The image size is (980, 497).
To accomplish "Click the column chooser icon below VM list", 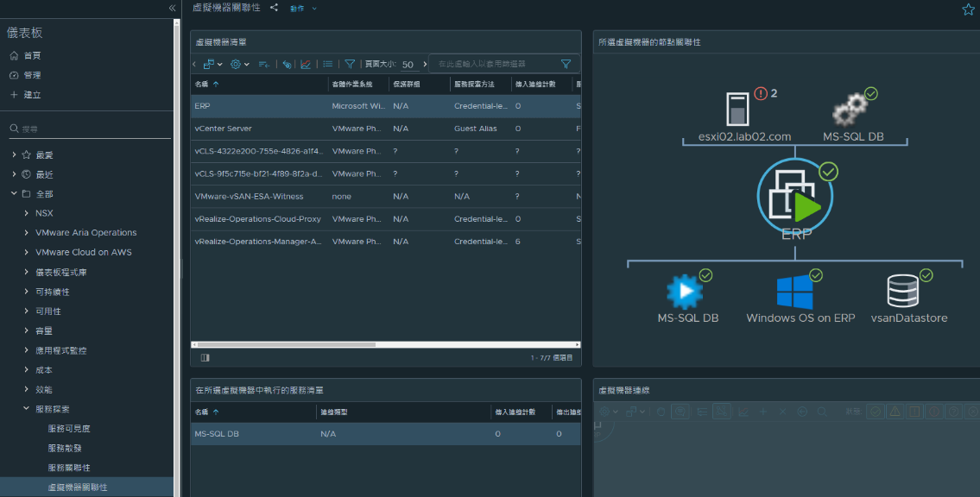I will (x=205, y=358).
